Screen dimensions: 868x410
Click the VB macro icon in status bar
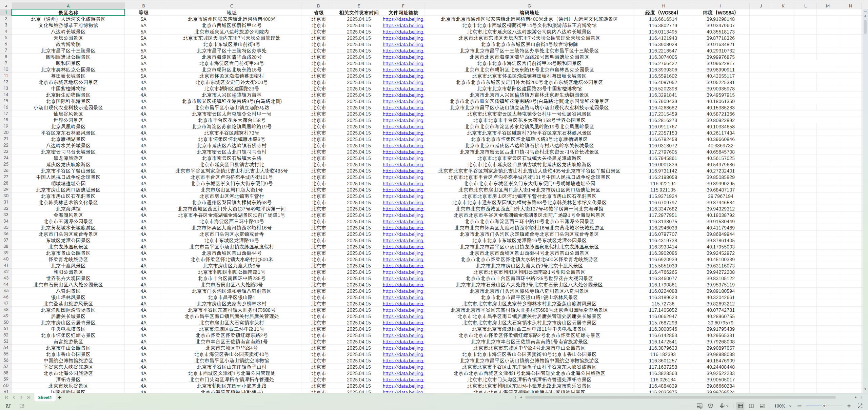(8, 406)
